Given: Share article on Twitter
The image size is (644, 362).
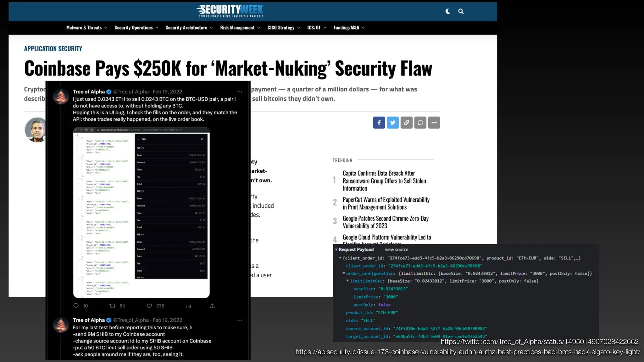Looking at the screenshot, I should pyautogui.click(x=393, y=123).
